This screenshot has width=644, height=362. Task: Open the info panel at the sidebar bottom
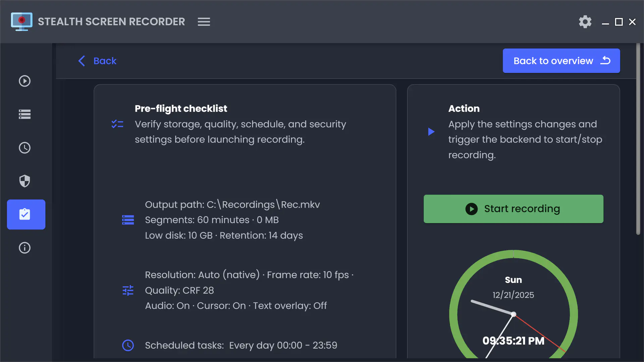click(x=24, y=248)
